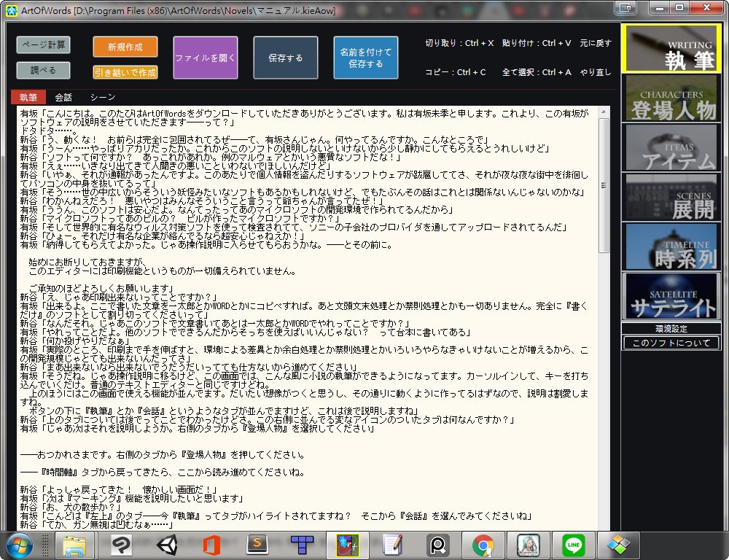Open Google Chrome from the taskbar
This screenshot has height=560, width=729.
pyautogui.click(x=483, y=545)
